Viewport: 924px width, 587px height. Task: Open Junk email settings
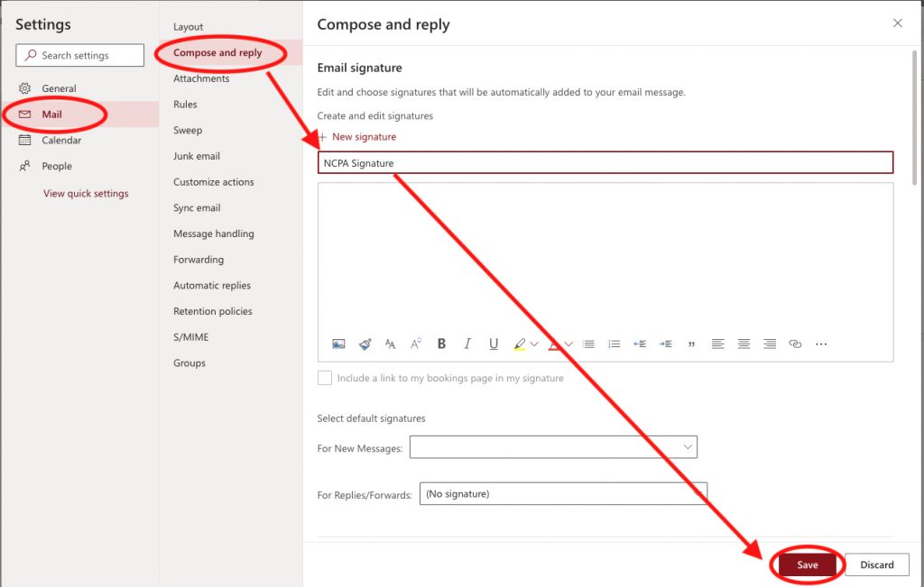[x=197, y=156]
